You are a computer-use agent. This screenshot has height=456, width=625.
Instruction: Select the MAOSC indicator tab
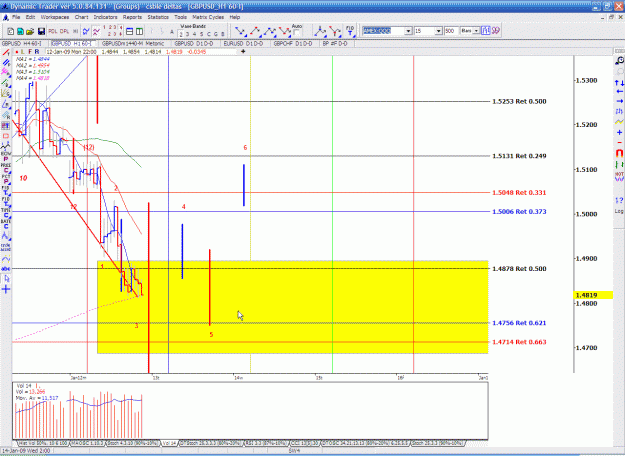click(87, 443)
